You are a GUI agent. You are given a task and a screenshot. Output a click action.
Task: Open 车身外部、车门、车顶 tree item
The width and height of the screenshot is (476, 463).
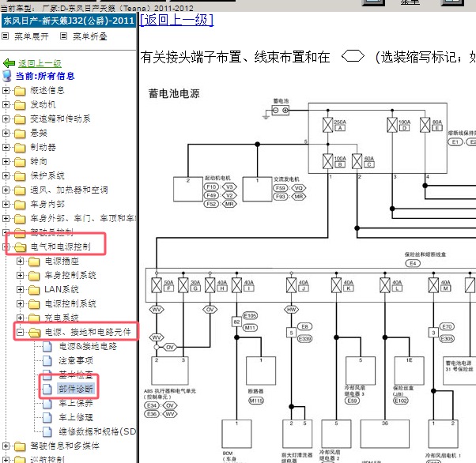coord(83,218)
